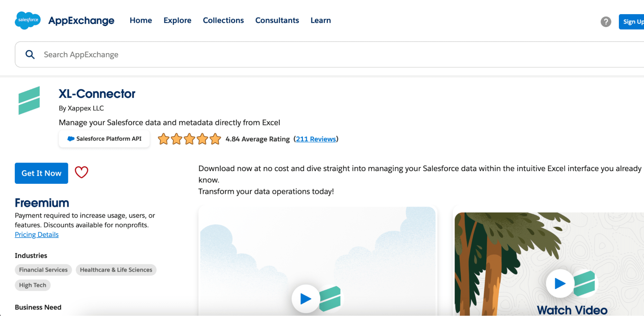Play the Watch Video thumbnail
Viewport: 644px width, 316px height.
[560, 283]
